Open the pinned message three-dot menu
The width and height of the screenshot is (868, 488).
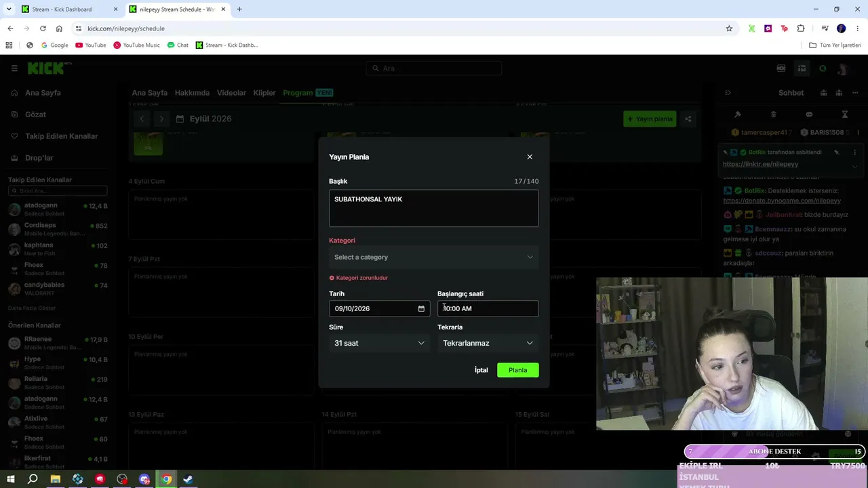pyautogui.click(x=854, y=152)
